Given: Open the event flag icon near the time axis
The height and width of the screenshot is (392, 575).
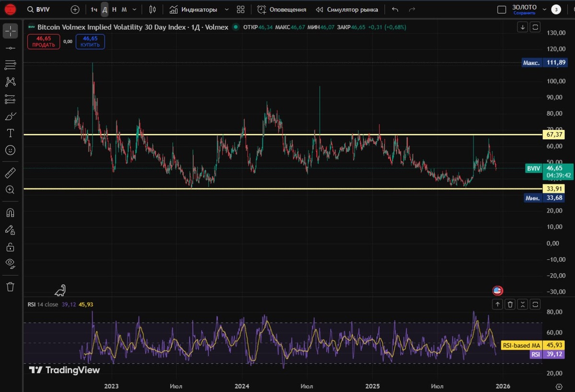Looking at the screenshot, I should 498,290.
